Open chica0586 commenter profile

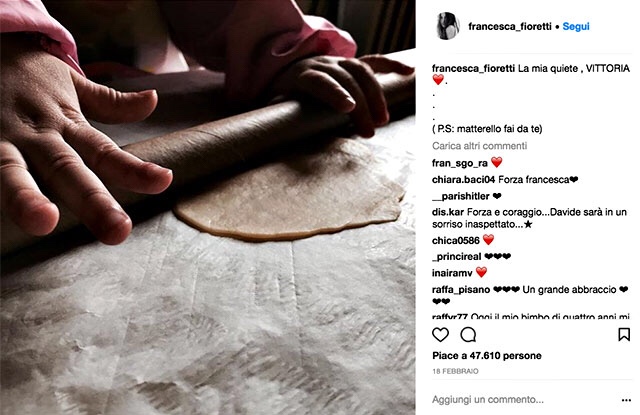click(x=456, y=241)
